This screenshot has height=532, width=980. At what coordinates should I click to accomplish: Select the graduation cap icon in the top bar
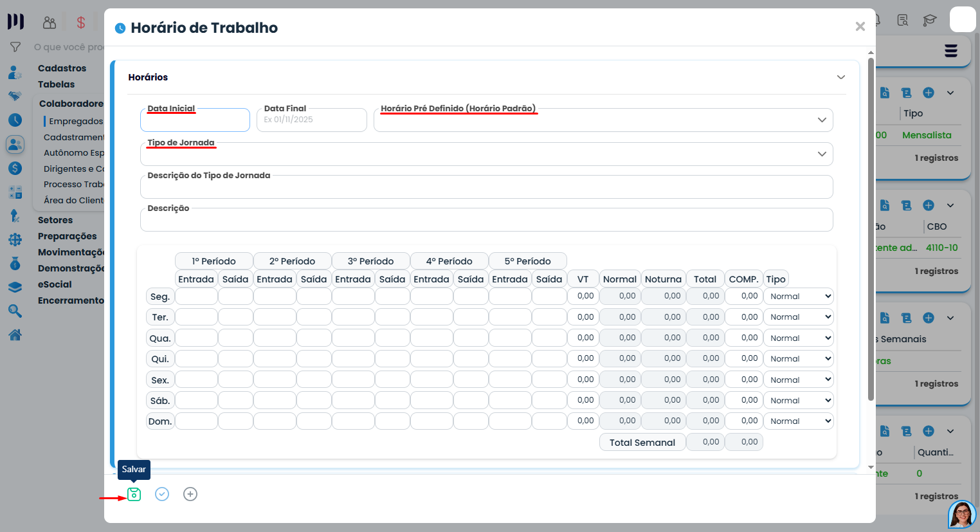(x=930, y=20)
